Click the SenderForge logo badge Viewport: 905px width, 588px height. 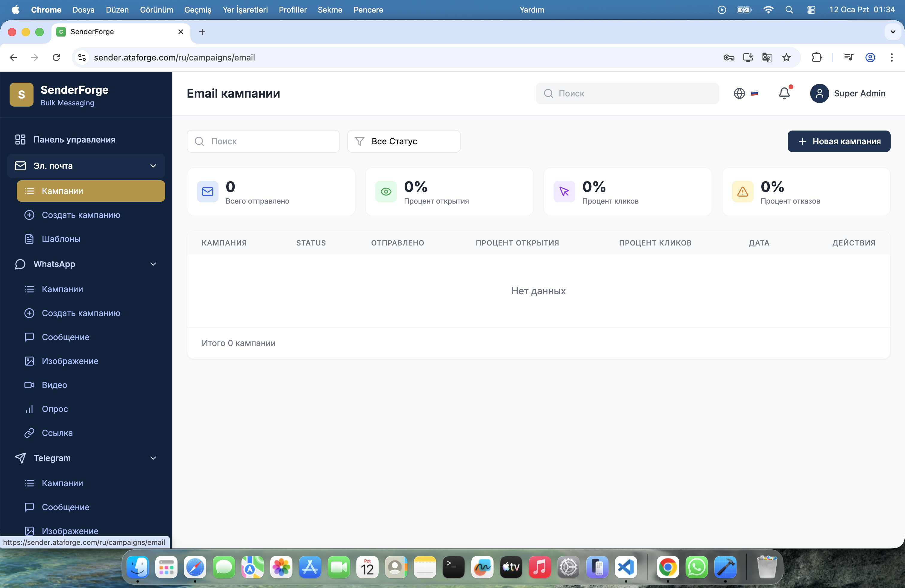click(x=21, y=95)
